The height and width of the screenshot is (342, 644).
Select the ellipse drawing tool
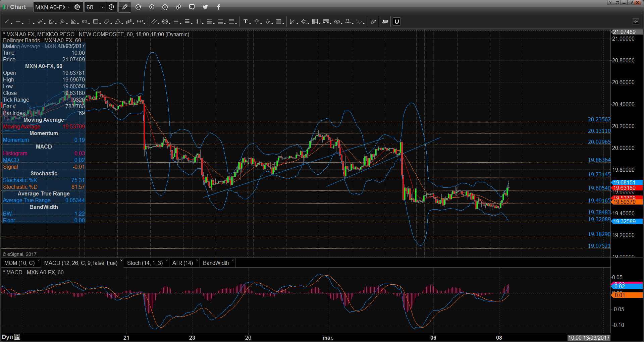click(84, 21)
